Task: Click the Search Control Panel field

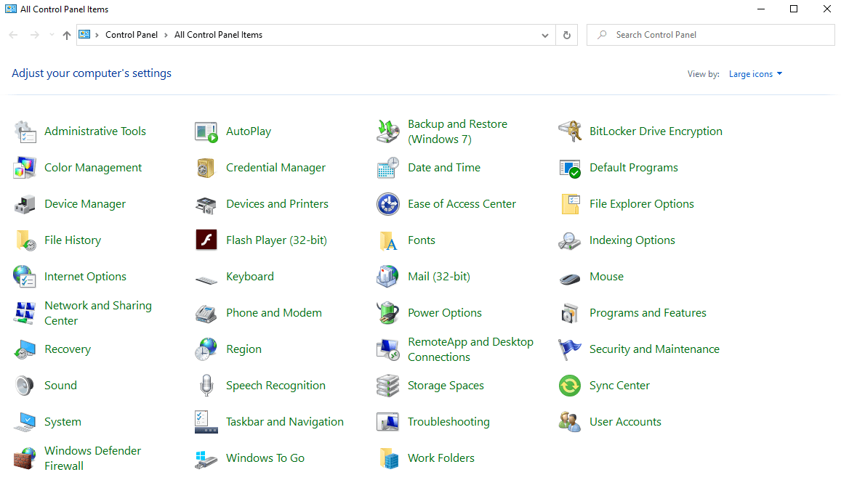Action: tap(711, 35)
